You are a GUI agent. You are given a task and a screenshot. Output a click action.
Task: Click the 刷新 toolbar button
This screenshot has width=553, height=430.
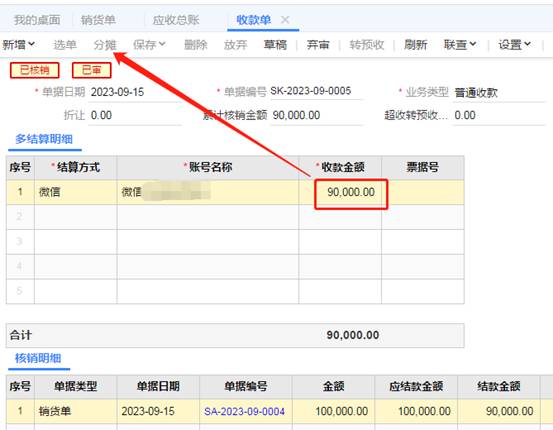(x=415, y=45)
